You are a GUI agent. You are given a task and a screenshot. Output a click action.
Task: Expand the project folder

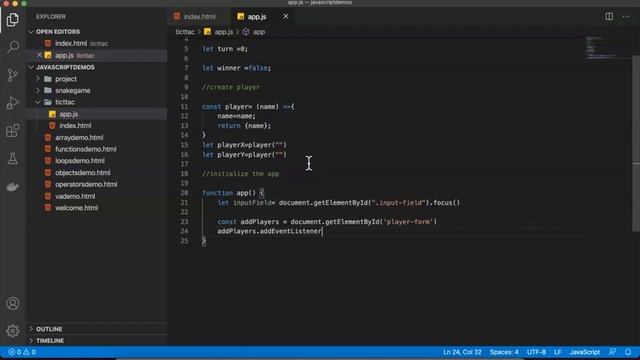click(66, 79)
